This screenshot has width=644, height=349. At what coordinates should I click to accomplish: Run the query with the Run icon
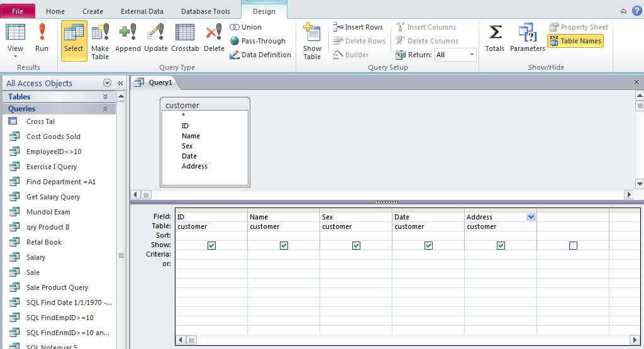pos(42,38)
